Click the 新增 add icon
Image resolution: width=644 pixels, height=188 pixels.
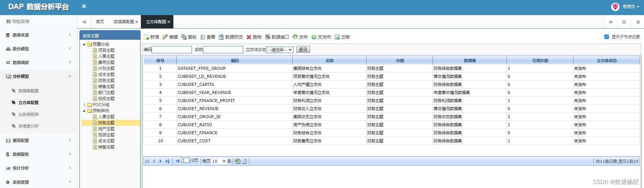tap(147, 37)
